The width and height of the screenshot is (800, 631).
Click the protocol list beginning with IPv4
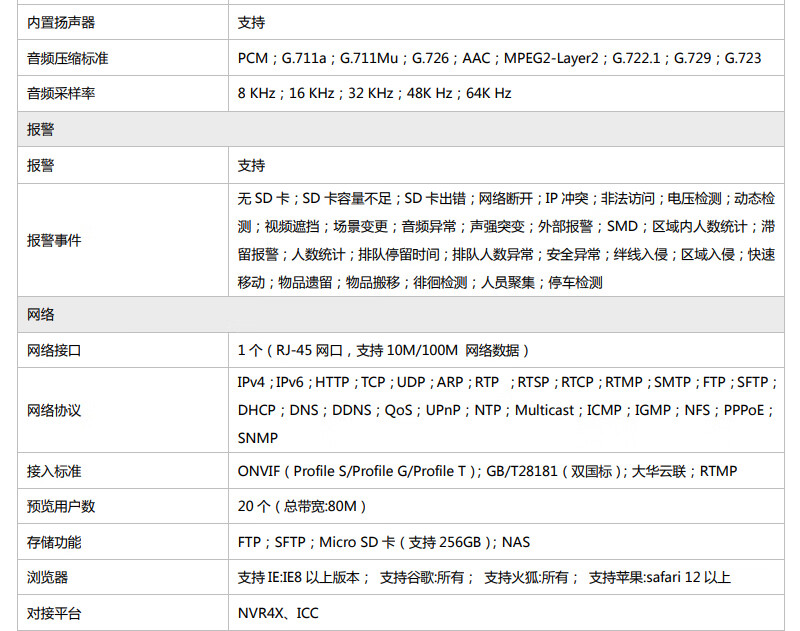(x=507, y=410)
